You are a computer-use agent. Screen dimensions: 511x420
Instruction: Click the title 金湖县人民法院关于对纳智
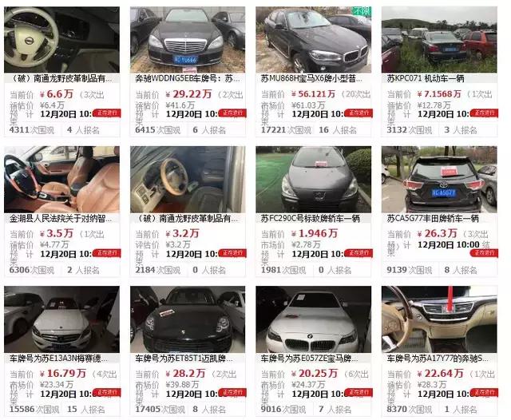[x=61, y=219]
